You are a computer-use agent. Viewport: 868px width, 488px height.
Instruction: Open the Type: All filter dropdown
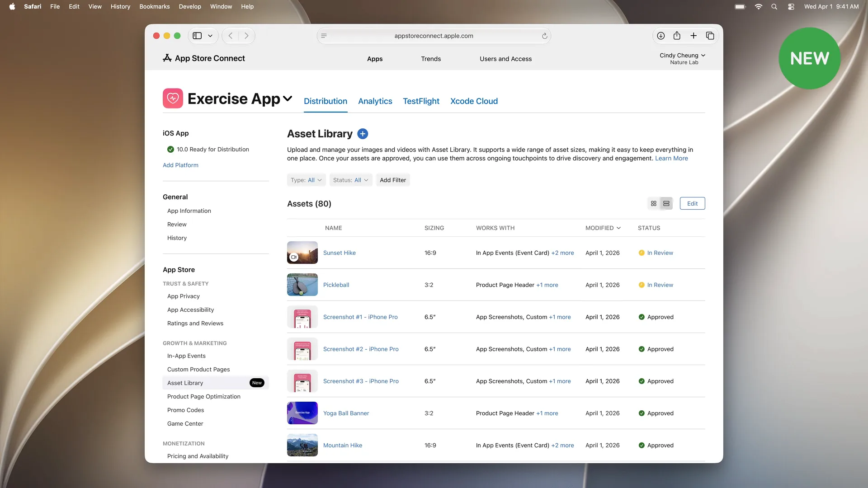(x=306, y=180)
